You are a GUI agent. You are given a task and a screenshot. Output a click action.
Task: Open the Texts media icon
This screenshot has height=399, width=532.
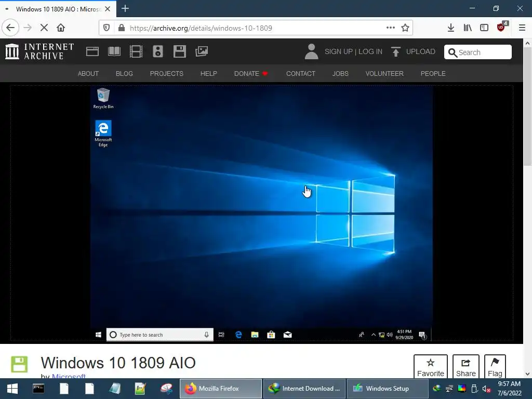click(114, 51)
